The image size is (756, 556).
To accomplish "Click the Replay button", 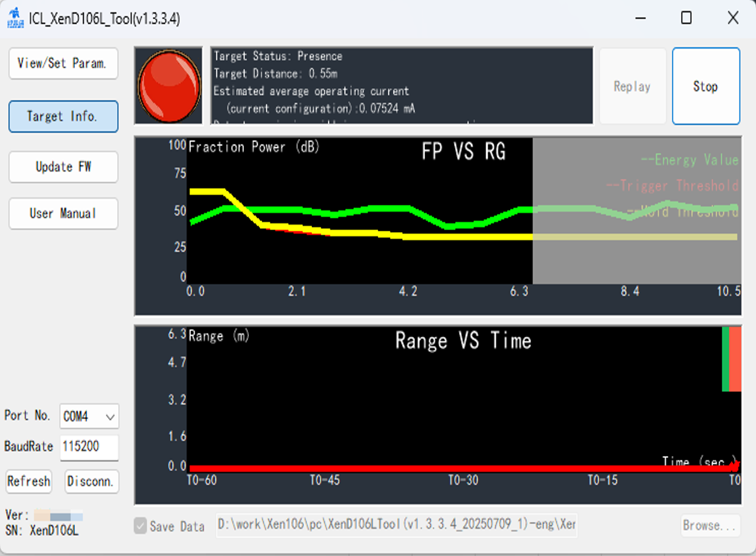I will click(x=632, y=86).
